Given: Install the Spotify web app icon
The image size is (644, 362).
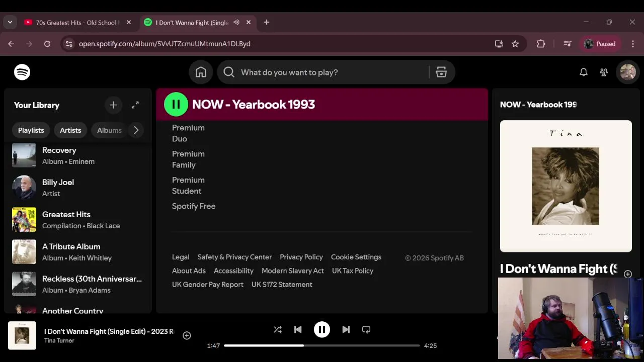Looking at the screenshot, I should point(499,44).
